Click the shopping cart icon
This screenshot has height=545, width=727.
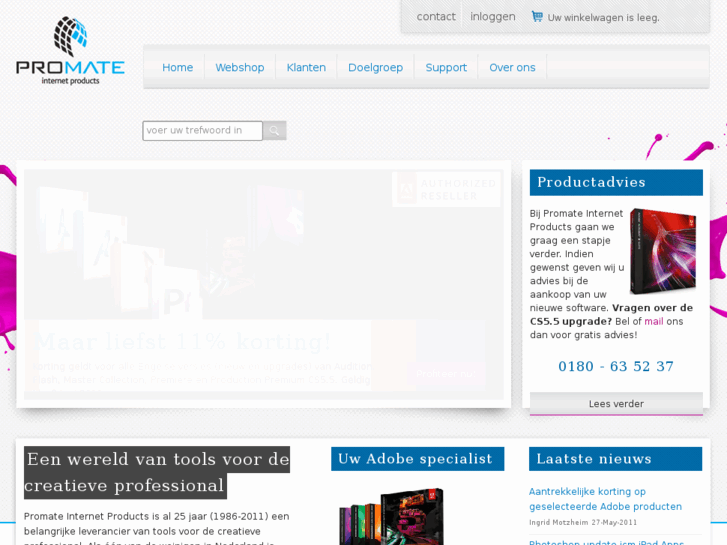pos(537,17)
